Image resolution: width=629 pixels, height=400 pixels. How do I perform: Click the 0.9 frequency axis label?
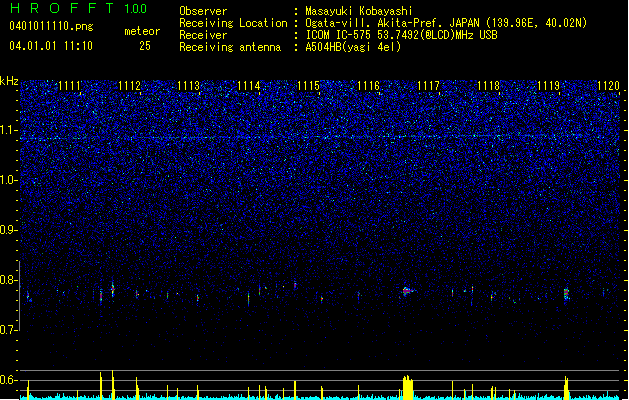point(8,230)
